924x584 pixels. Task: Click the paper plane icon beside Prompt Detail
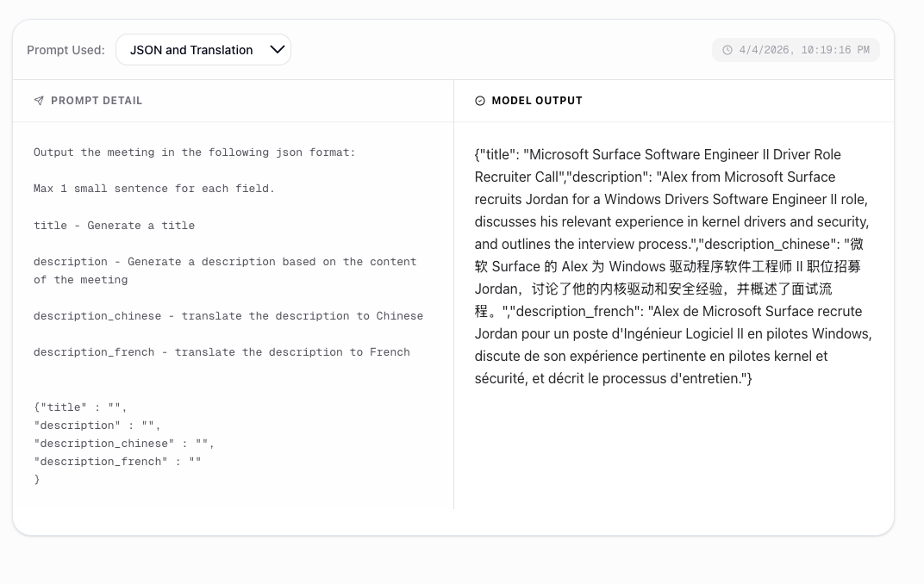(x=39, y=101)
